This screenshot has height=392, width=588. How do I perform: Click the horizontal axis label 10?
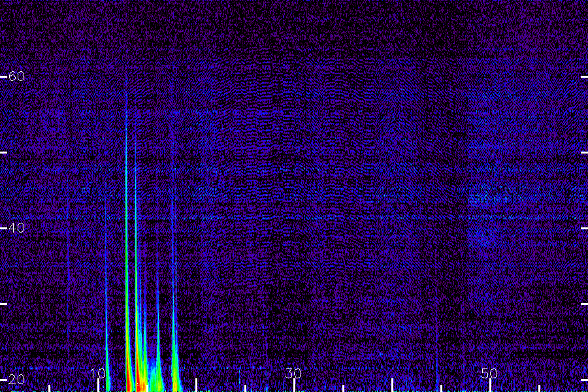[x=98, y=373]
